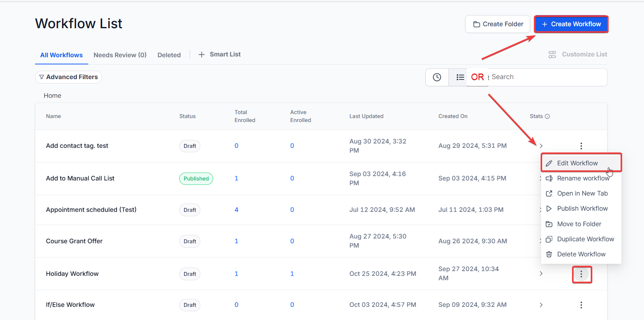Viewport: 644px width, 320px height.
Task: Click the Created On column header
Action: click(x=453, y=116)
